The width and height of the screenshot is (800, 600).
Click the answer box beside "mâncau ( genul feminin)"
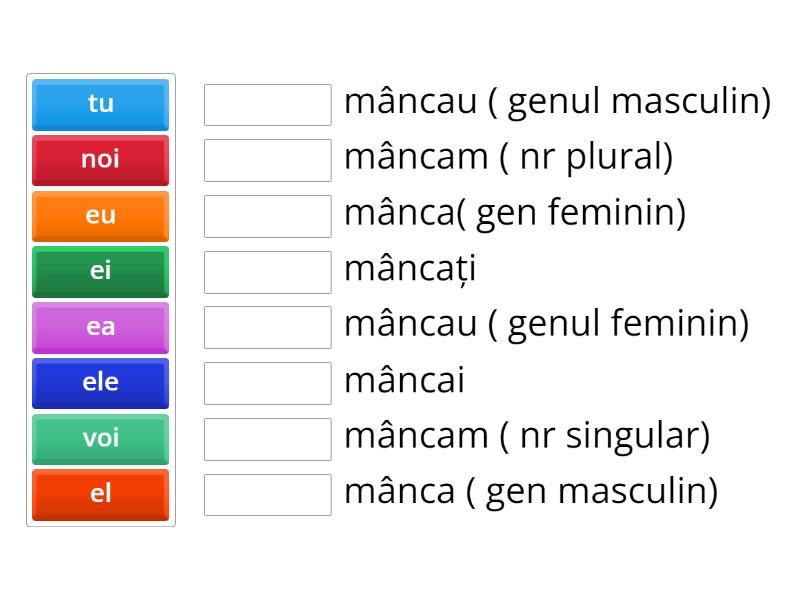coord(266,326)
